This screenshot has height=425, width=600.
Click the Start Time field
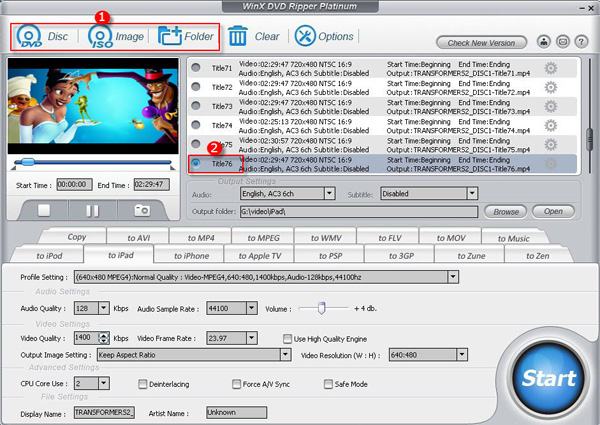pos(74,184)
